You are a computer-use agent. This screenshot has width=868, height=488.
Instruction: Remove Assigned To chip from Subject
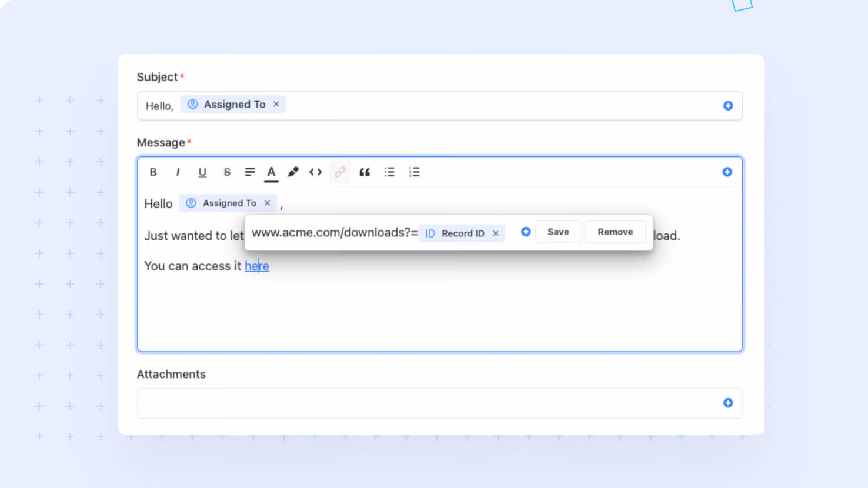(276, 104)
